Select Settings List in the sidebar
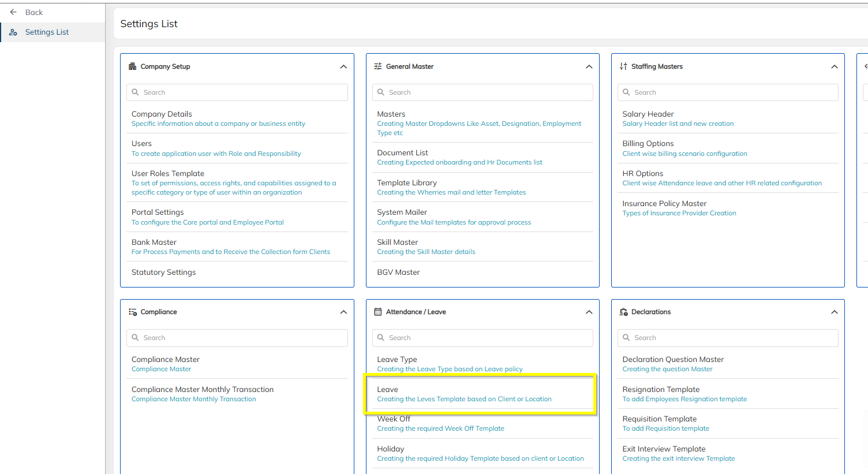 (47, 32)
